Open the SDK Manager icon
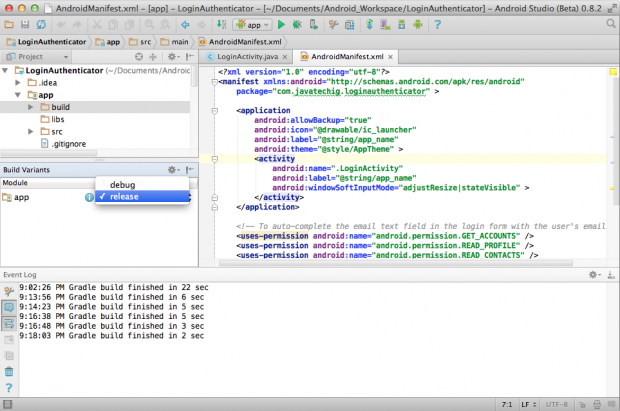This screenshot has width=620, height=411. [x=402, y=25]
